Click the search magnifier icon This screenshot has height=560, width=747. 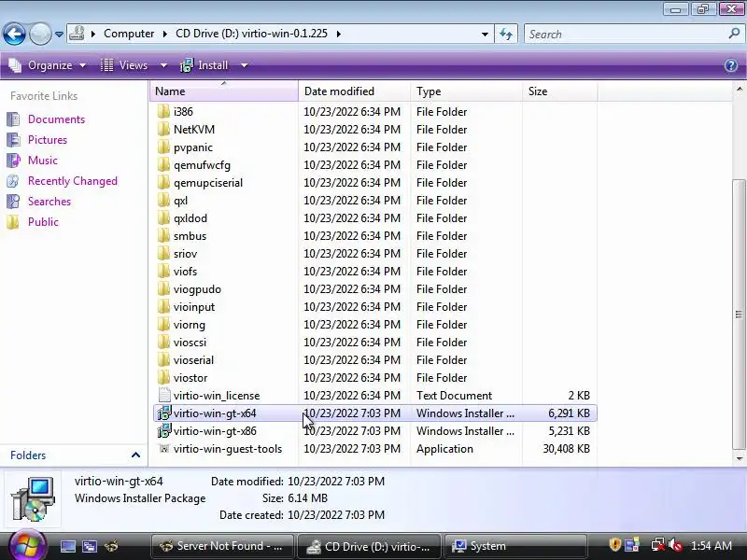(734, 34)
